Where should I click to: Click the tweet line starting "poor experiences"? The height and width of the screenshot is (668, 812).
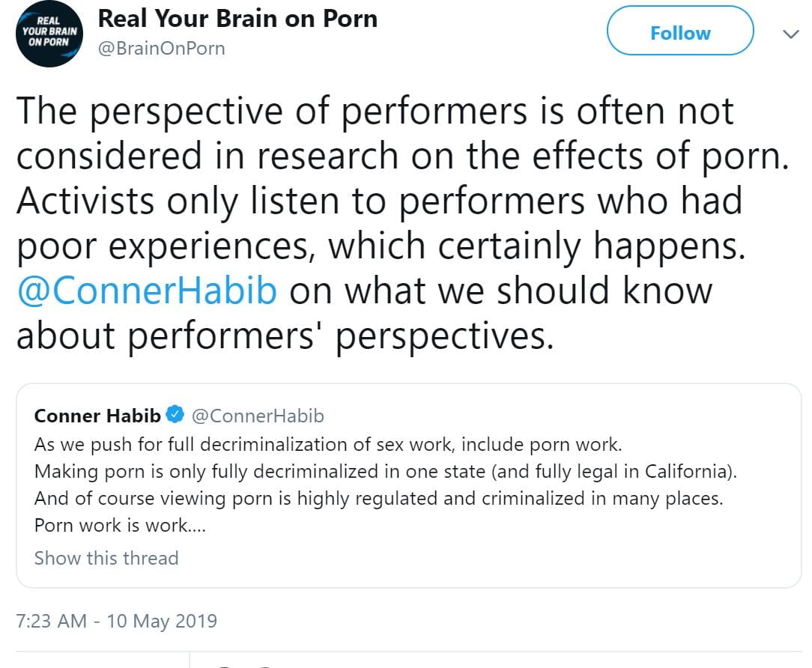pos(381,246)
